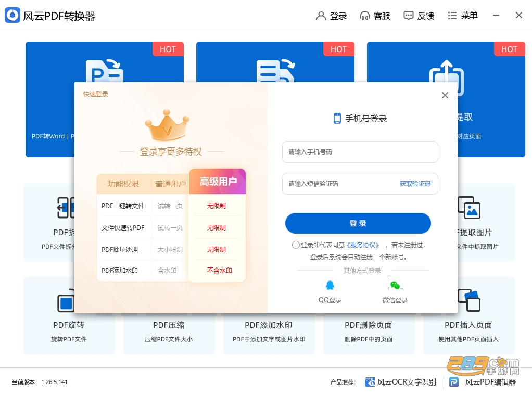532x396 pixels.
Task: Click the PDF一键转文件 row label
Action: point(123,206)
